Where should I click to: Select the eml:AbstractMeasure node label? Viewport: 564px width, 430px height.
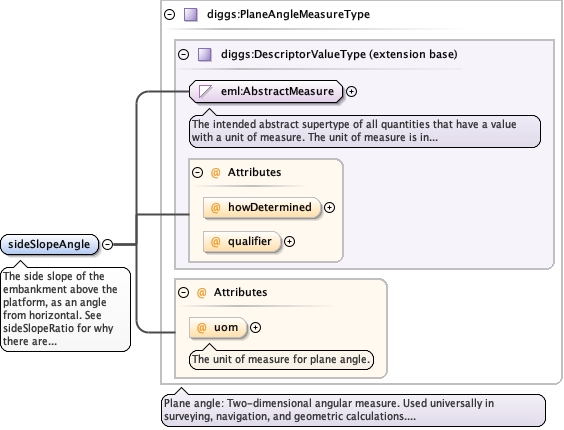coord(277,91)
